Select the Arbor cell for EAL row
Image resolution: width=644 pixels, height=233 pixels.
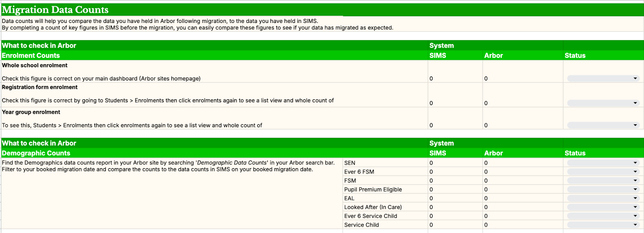click(522, 198)
